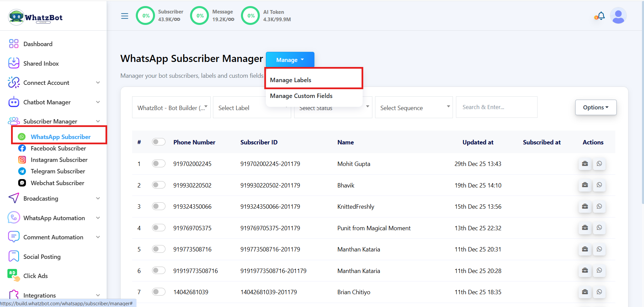Viewport: 644px width, 307px height.
Task: Click inside the Search & Enter field
Action: (496, 107)
